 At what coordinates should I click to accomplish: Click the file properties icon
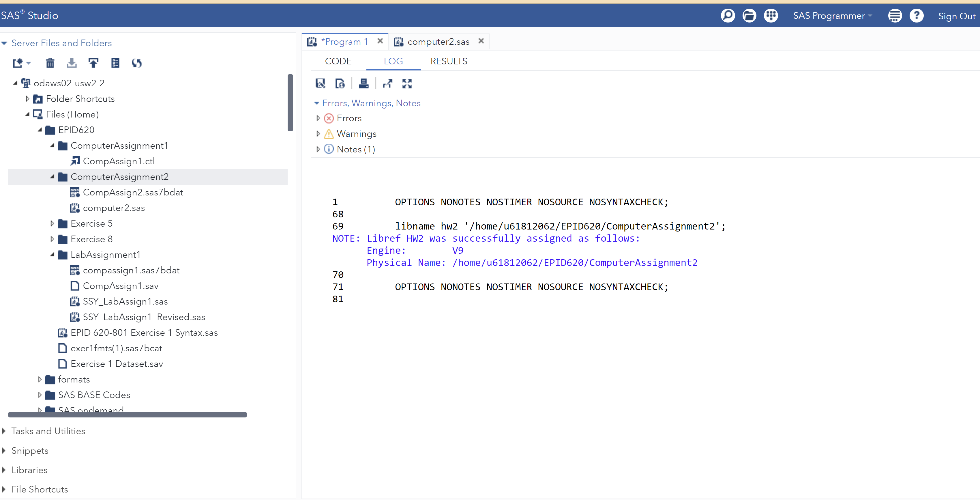click(x=115, y=63)
